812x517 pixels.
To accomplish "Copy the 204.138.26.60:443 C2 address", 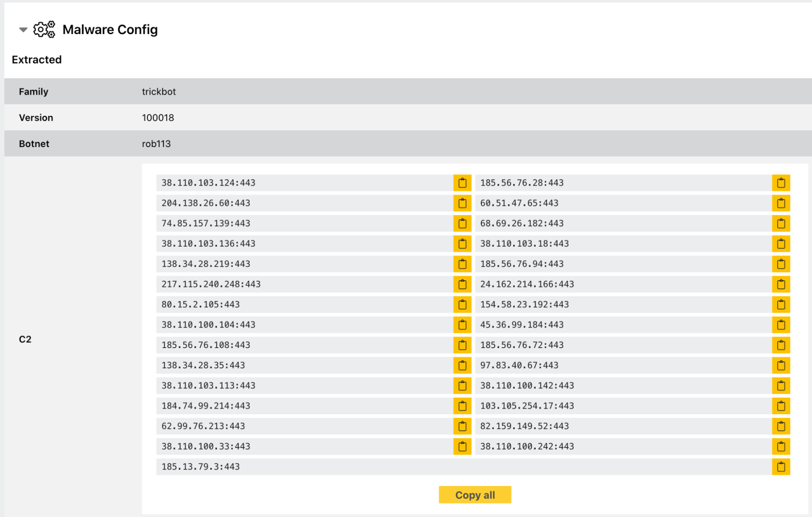I will point(462,203).
